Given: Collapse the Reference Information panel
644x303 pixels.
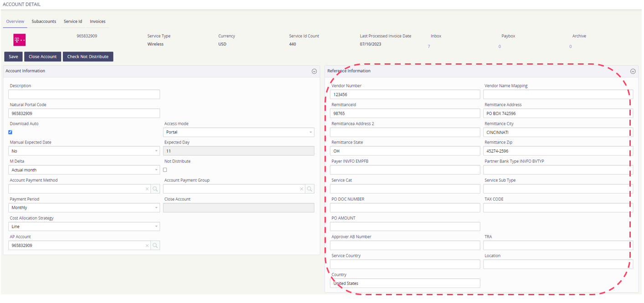Looking at the screenshot, I should [633, 71].
